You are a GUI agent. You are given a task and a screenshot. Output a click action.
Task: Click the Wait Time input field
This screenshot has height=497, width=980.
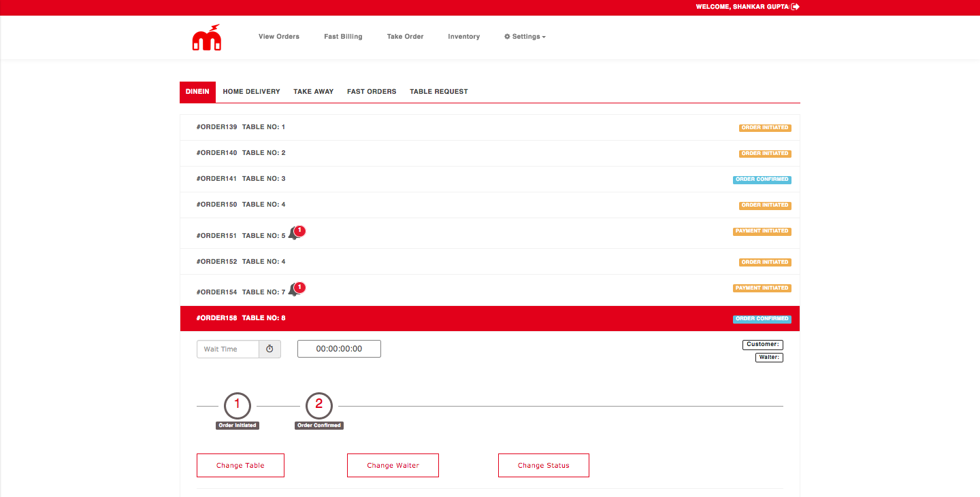228,349
